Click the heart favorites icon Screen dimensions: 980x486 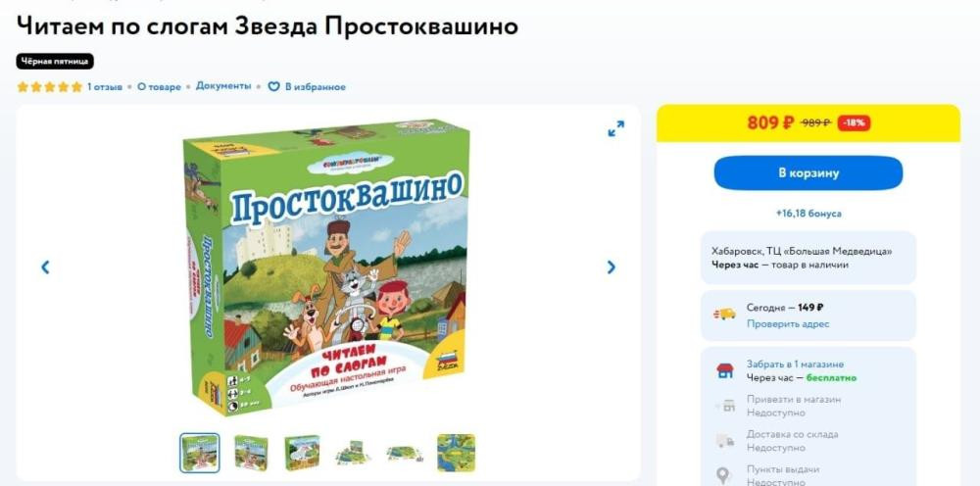[273, 87]
